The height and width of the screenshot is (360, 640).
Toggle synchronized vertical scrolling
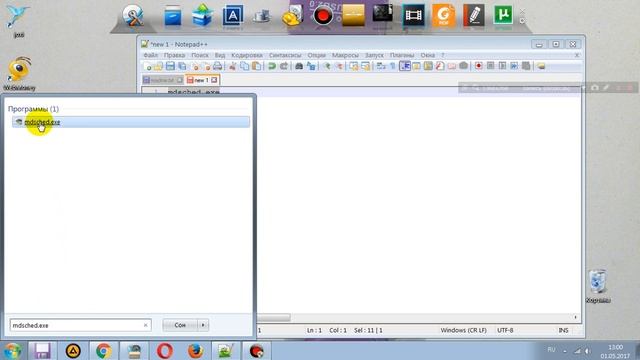(353, 66)
